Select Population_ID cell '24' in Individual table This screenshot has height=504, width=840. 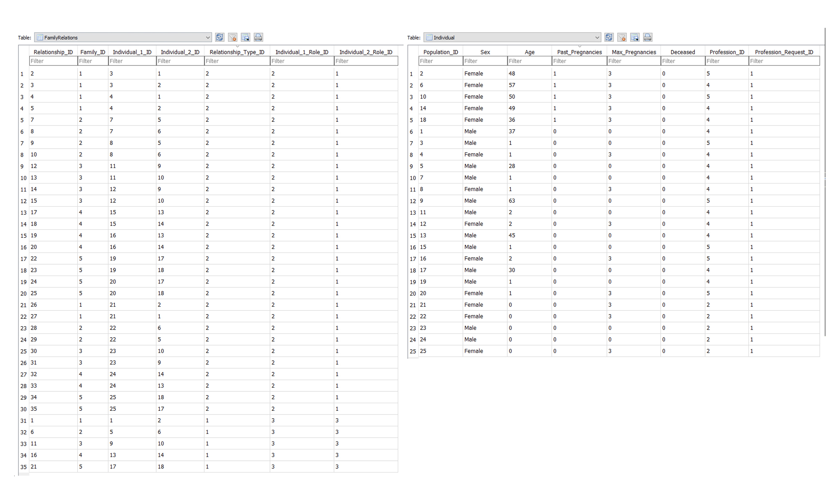click(441, 339)
